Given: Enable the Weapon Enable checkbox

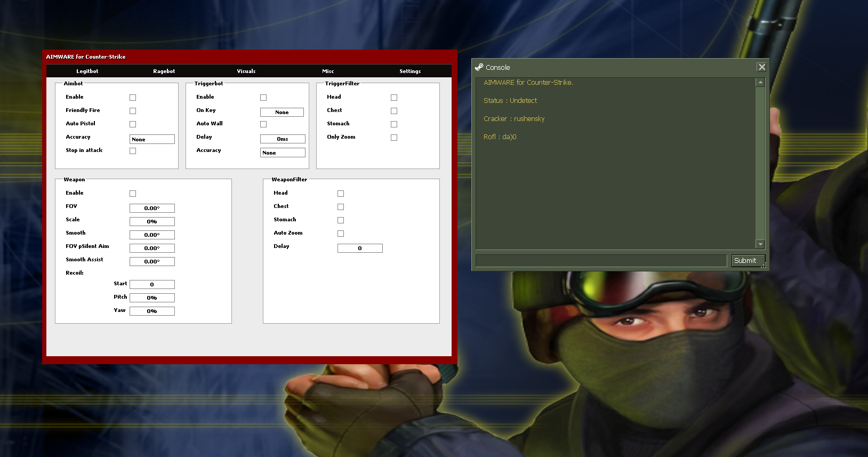Looking at the screenshot, I should click(133, 194).
